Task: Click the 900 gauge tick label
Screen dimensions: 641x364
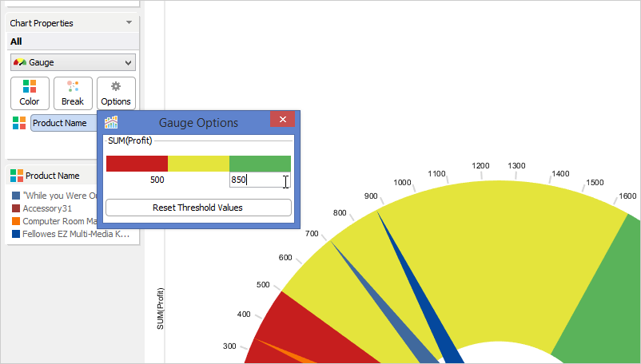Action: point(371,196)
